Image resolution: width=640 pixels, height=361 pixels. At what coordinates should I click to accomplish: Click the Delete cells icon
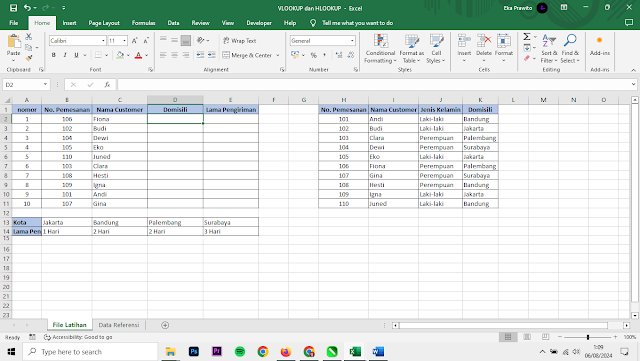484,41
